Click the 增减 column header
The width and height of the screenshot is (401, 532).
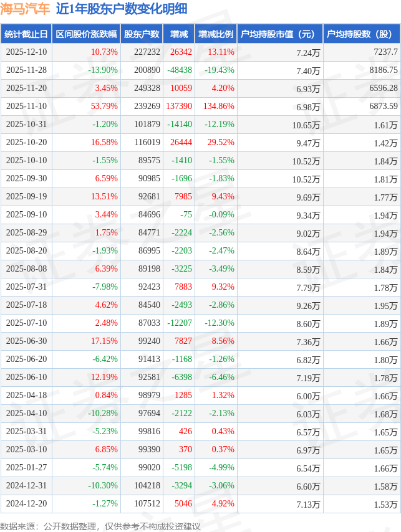coord(178,34)
